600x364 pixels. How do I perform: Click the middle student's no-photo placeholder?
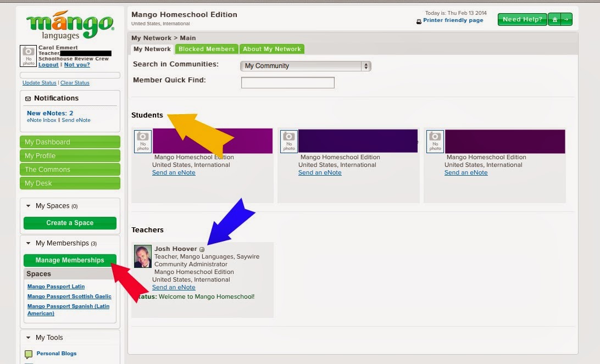289,142
